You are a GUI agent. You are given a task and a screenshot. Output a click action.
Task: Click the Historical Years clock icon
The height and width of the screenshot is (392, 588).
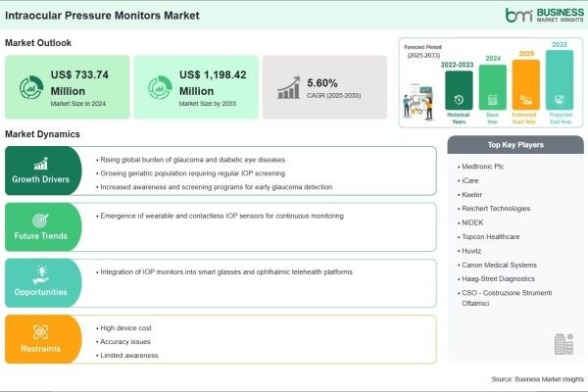pos(459,100)
